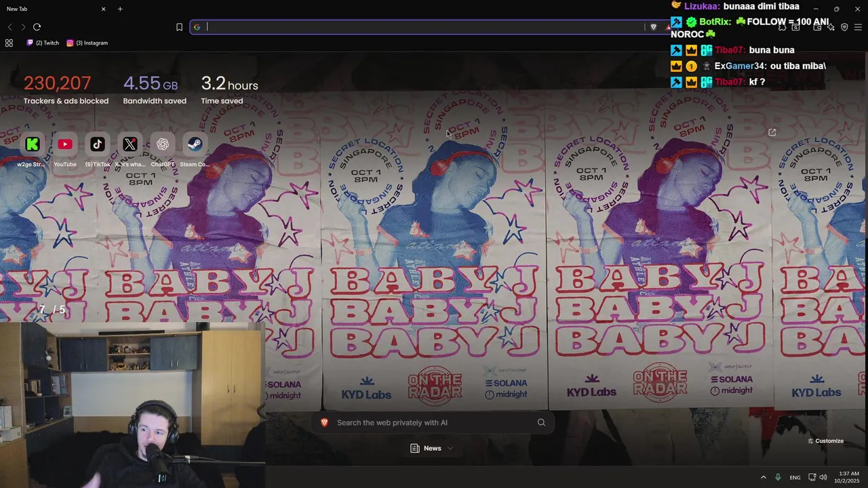This screenshot has height=488, width=868.
Task: Switch the ENG input language
Action: click(795, 477)
